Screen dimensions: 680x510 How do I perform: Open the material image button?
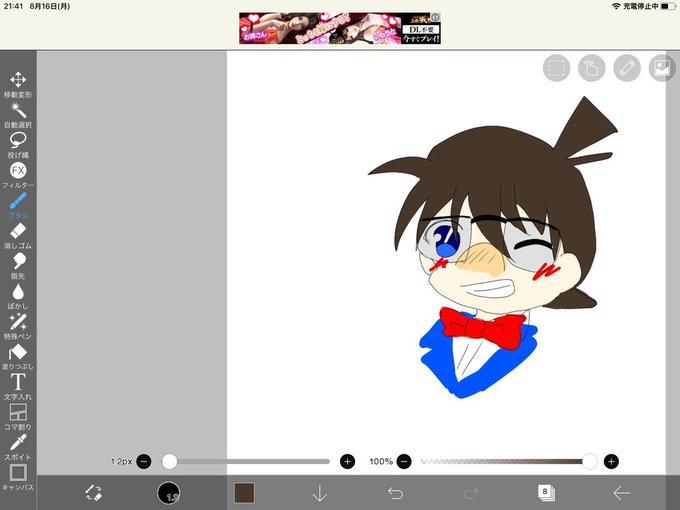(662, 68)
